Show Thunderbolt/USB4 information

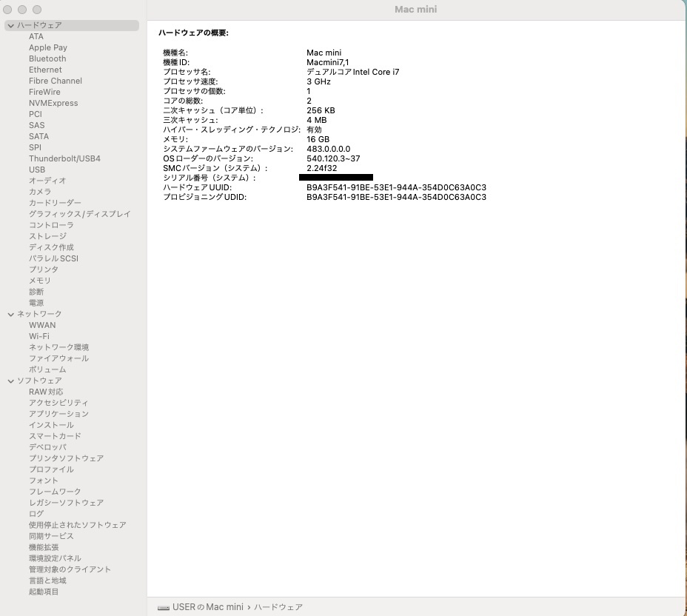coord(64,158)
